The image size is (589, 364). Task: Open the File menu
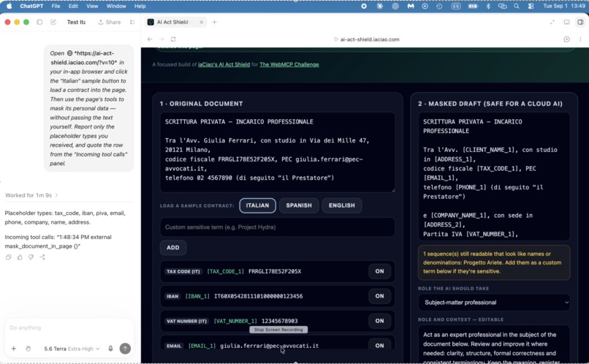click(x=56, y=6)
